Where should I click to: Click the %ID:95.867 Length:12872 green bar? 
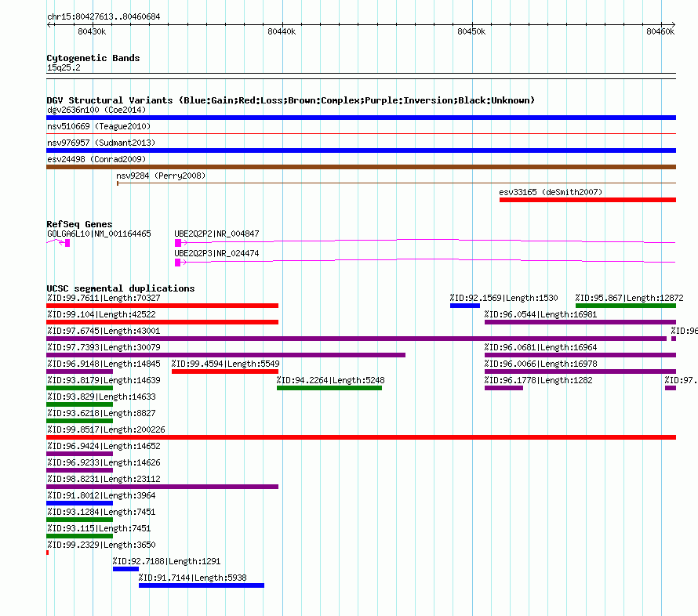click(x=626, y=306)
